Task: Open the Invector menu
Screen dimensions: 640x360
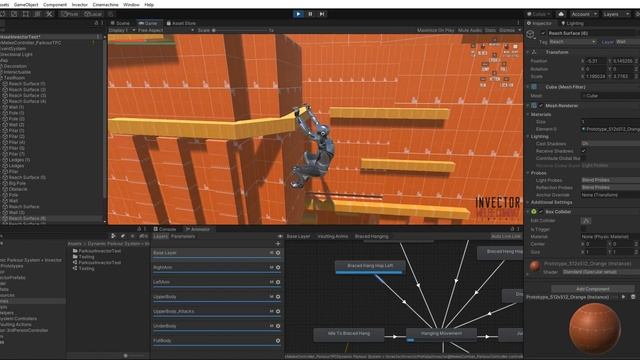Action: click(80, 4)
